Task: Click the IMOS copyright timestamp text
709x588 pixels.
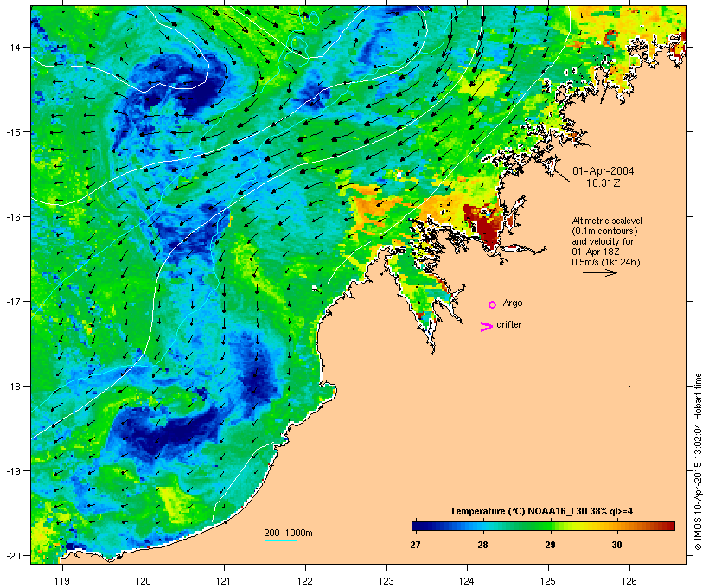Action: 699,462
